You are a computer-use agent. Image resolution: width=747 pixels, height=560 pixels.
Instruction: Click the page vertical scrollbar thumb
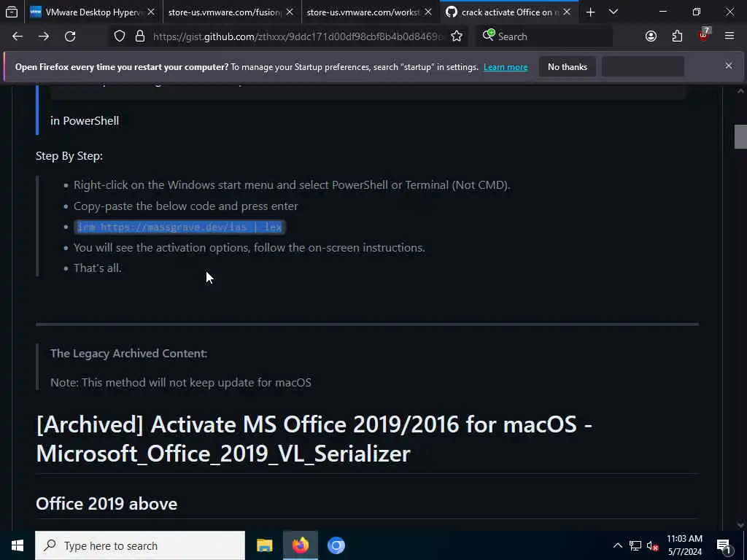coord(740,136)
